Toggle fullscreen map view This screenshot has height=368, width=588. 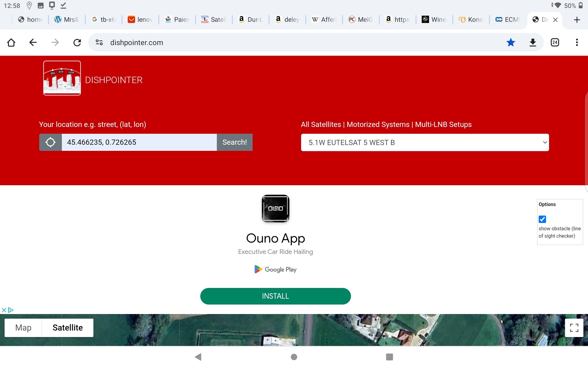tap(574, 328)
